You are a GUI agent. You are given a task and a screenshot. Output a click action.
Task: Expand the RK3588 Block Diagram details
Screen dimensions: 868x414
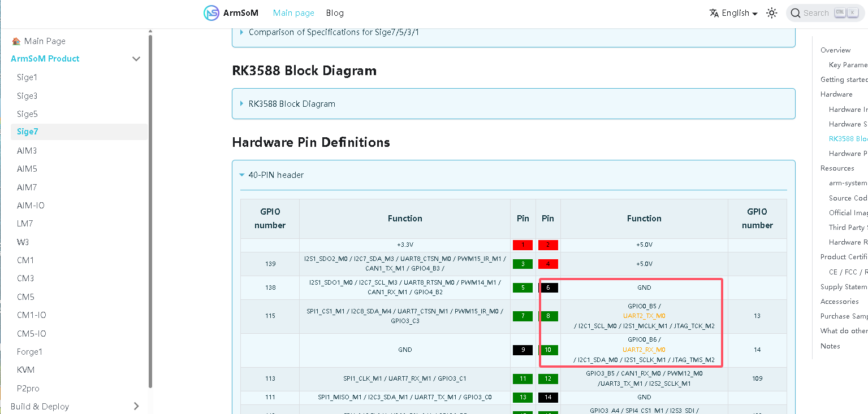pyautogui.click(x=292, y=104)
